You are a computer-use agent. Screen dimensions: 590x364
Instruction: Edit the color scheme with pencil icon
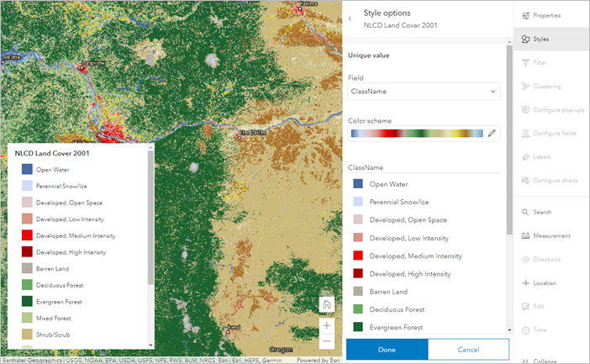coord(492,134)
